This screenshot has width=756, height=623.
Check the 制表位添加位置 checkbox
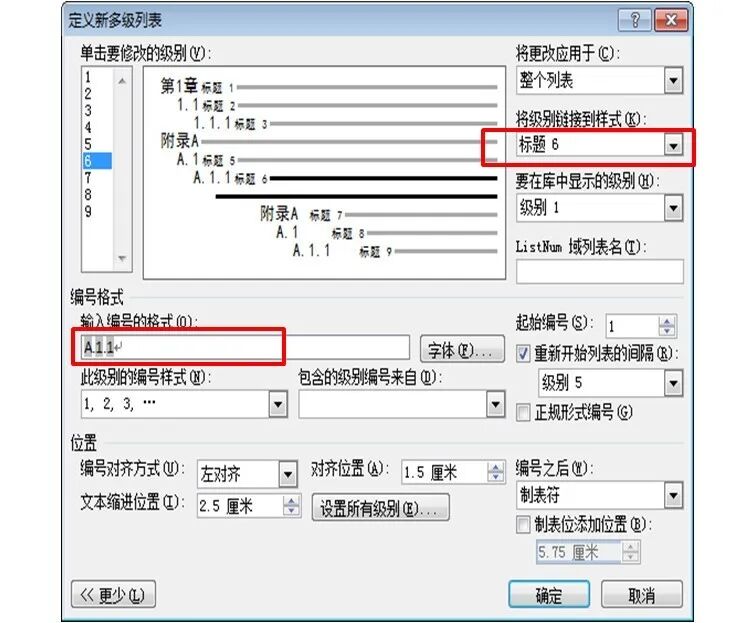[x=524, y=523]
